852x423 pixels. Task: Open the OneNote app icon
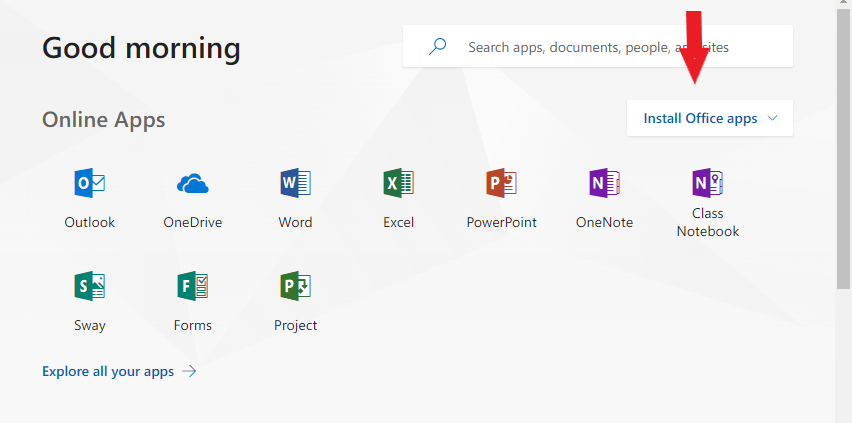(x=604, y=183)
